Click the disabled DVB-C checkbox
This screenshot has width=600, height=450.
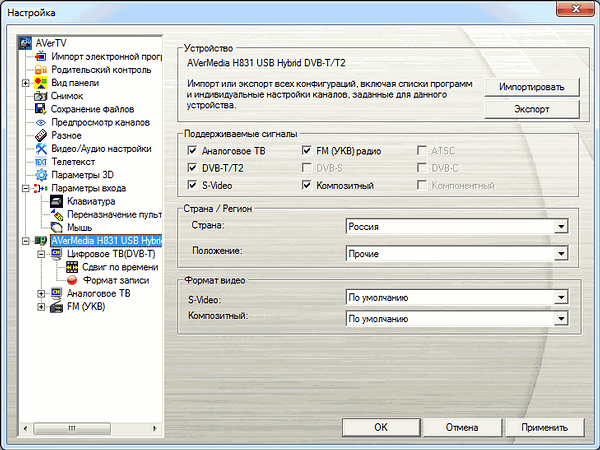click(x=422, y=168)
